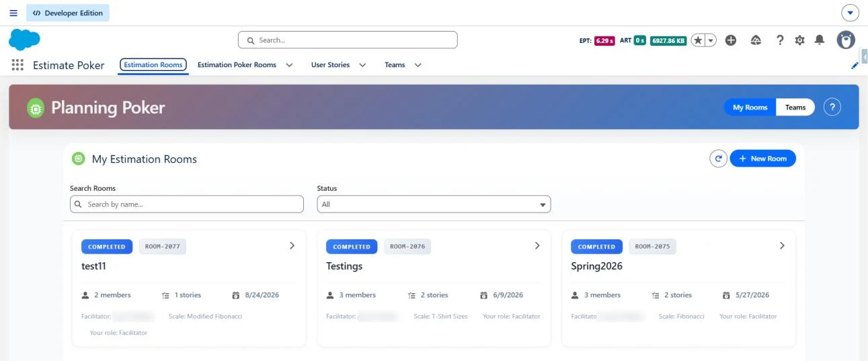Click the user avatar profile icon
The height and width of the screenshot is (361, 868).
(846, 40)
